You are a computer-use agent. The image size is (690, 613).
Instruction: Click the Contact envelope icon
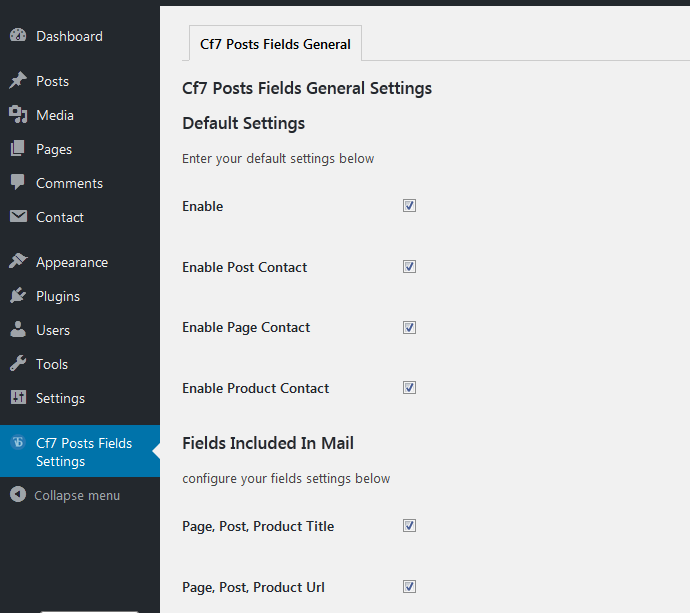point(18,216)
